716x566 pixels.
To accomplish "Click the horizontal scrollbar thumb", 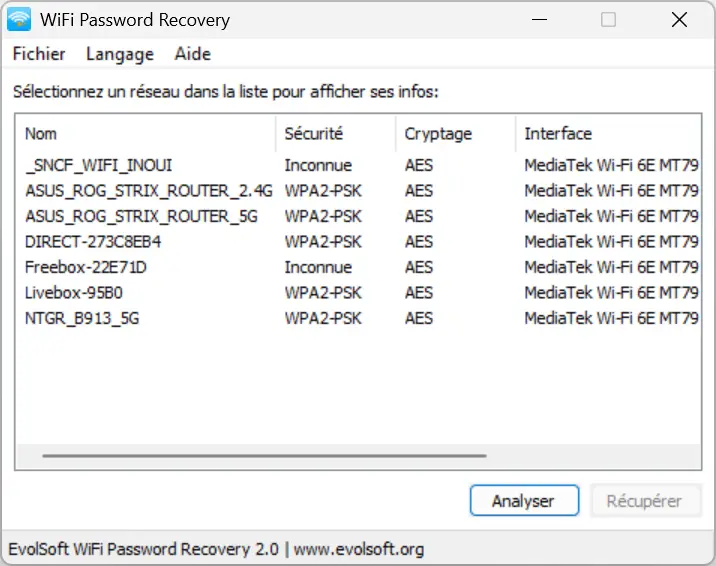I will point(264,456).
